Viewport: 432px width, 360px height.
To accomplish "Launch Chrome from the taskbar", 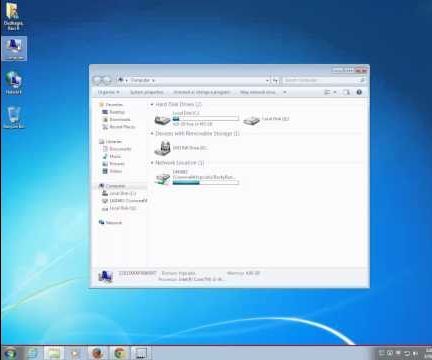I will tap(120, 353).
